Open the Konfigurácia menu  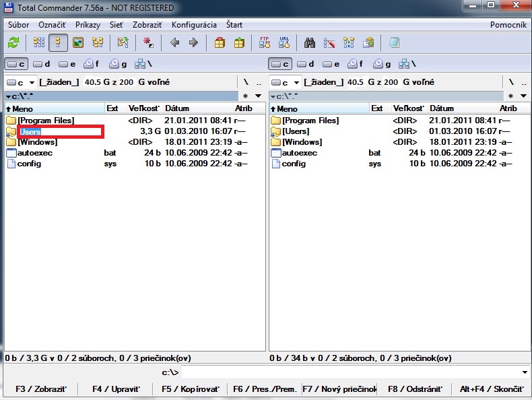(194, 25)
